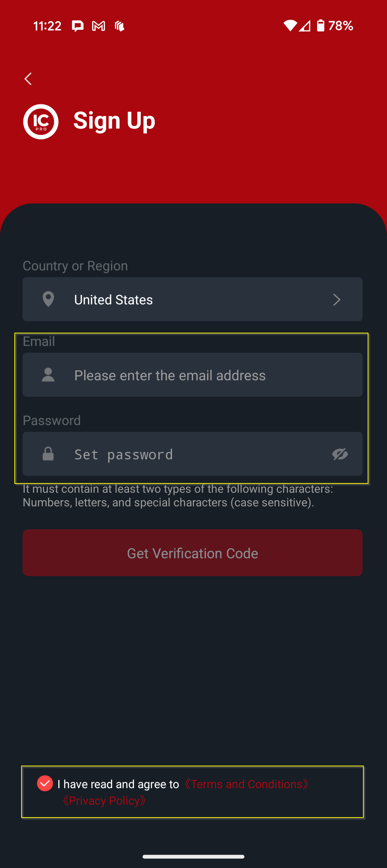Click the lock icon in the password field

[x=48, y=454]
